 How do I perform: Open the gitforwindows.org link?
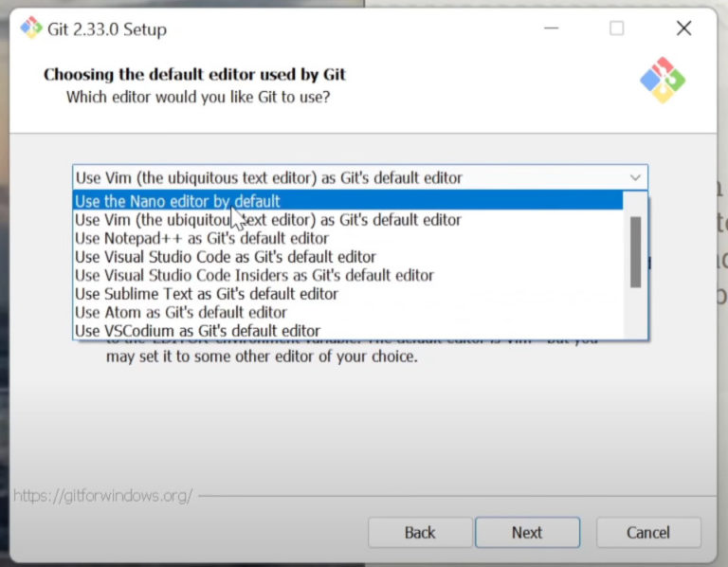(x=102, y=496)
